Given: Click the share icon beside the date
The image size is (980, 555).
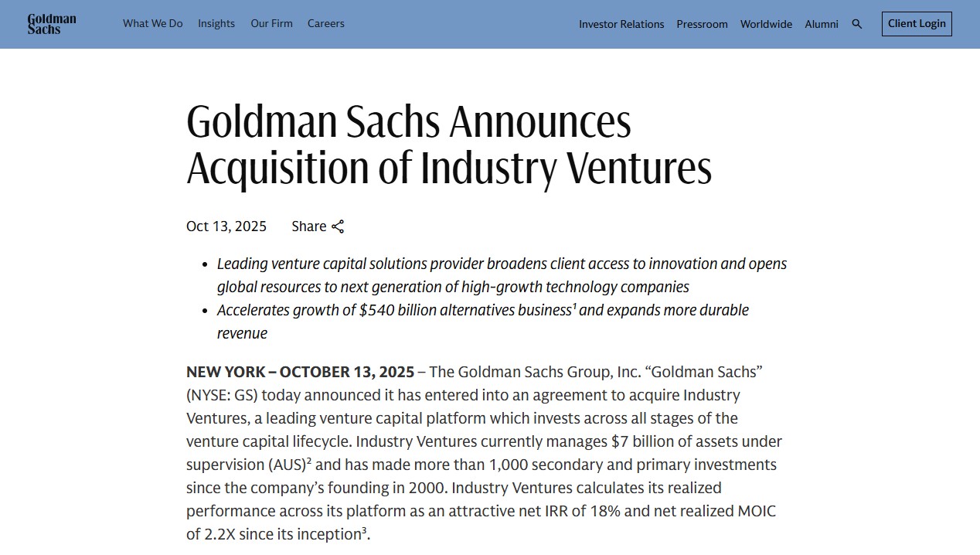Looking at the screenshot, I should tap(338, 226).
